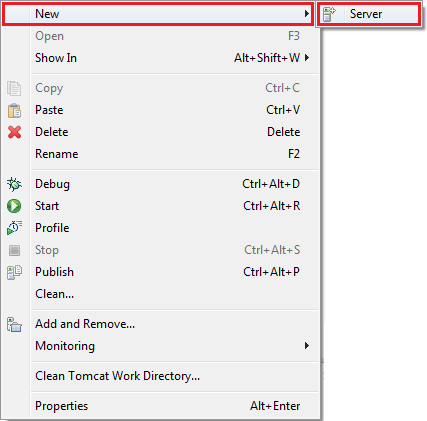This screenshot has width=427, height=421.
Task: Choose Server from the submenu
Action: 369,14
